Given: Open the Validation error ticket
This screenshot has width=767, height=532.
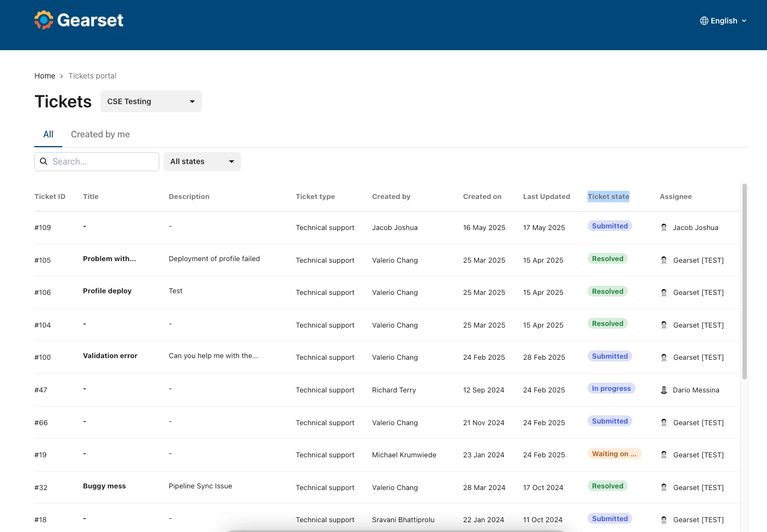Looking at the screenshot, I should tap(110, 355).
